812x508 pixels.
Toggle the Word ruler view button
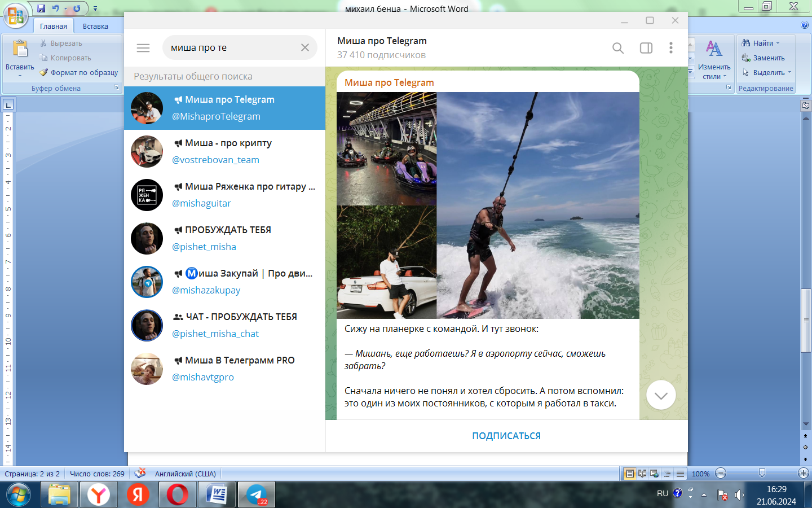tap(806, 106)
